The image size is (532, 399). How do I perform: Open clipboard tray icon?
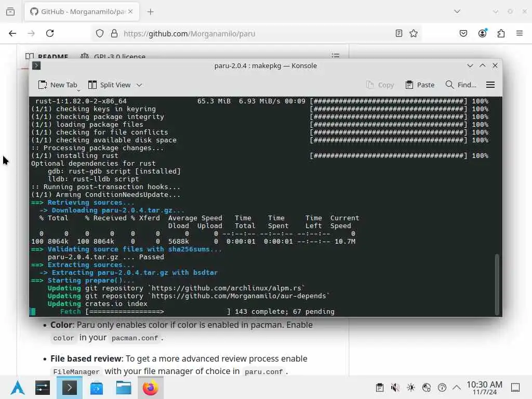pos(380,388)
